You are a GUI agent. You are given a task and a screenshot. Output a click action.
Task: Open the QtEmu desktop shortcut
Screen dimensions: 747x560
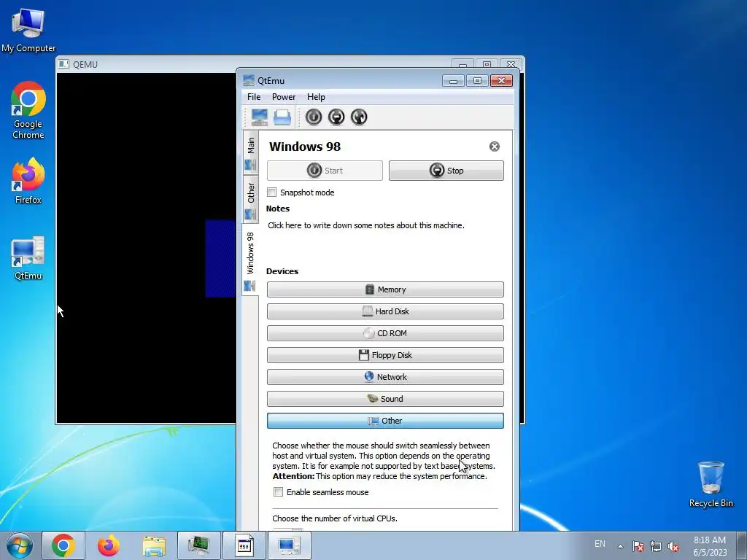(28, 257)
